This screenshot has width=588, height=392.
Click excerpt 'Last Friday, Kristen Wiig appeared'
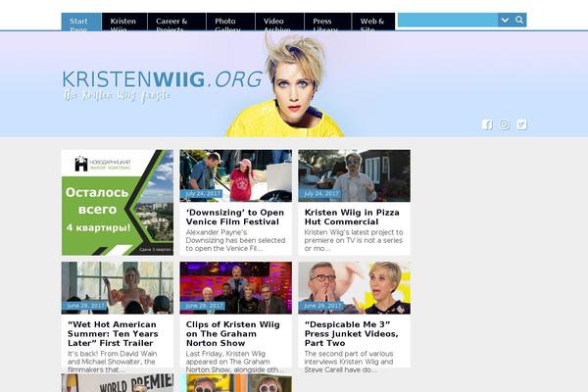click(x=235, y=362)
